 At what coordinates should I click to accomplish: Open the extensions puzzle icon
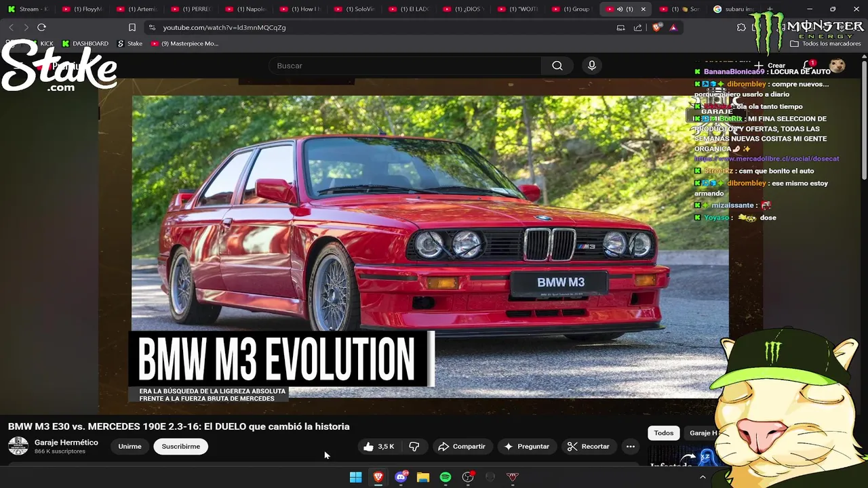pyautogui.click(x=741, y=28)
